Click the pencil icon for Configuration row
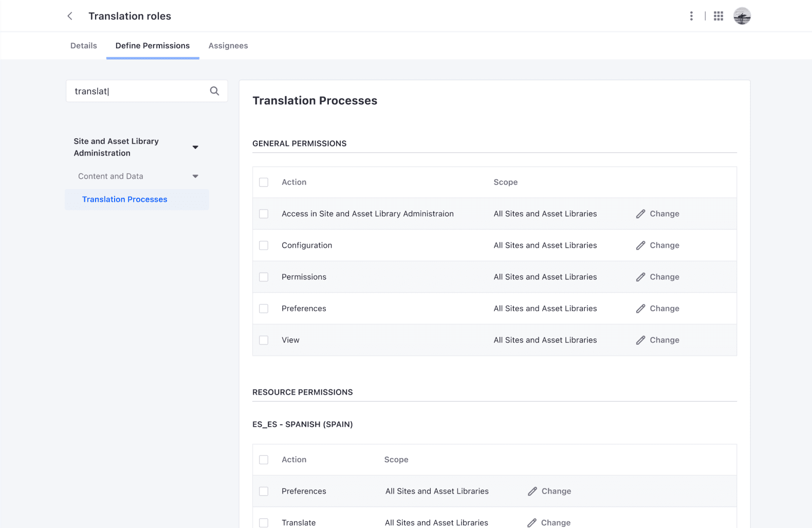The width and height of the screenshot is (812, 528). point(640,246)
